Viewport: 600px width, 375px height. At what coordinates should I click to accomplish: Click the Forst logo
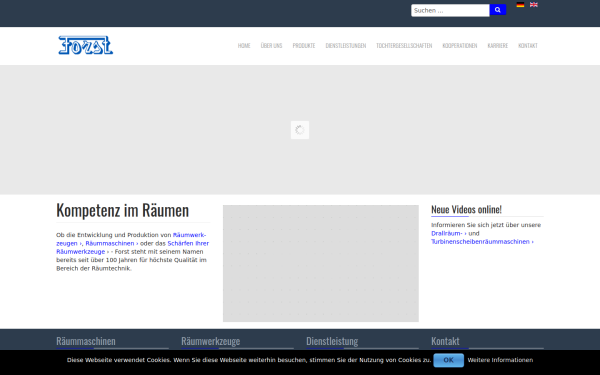click(85, 45)
